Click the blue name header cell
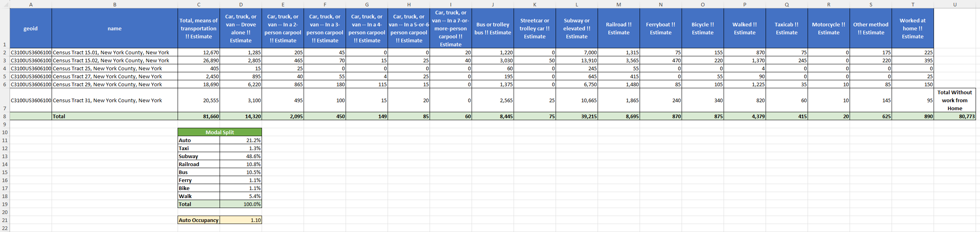 [115, 28]
